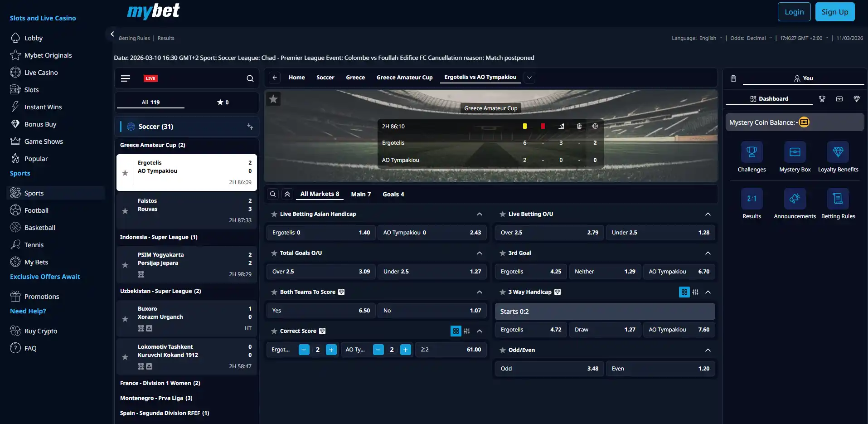Image resolution: width=868 pixels, height=424 pixels.
Task: Open the event dropdown beside Ergotelis vs AO Tympakiou
Action: tap(529, 78)
